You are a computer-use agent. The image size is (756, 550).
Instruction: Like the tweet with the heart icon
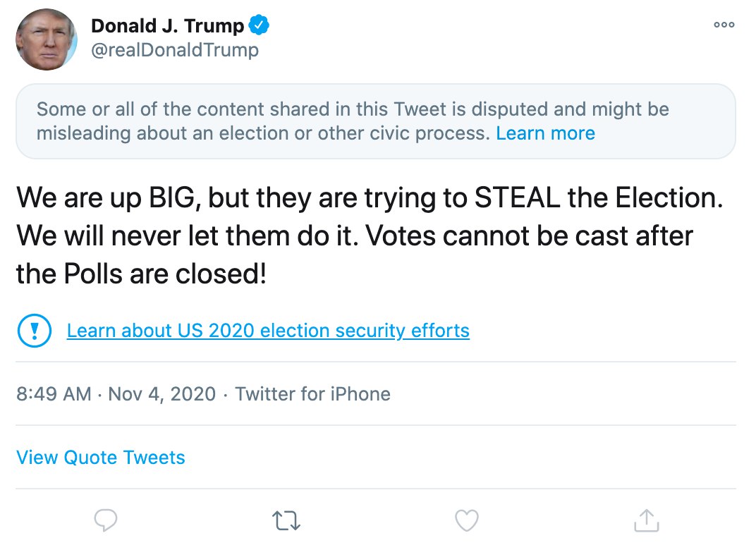point(466,520)
